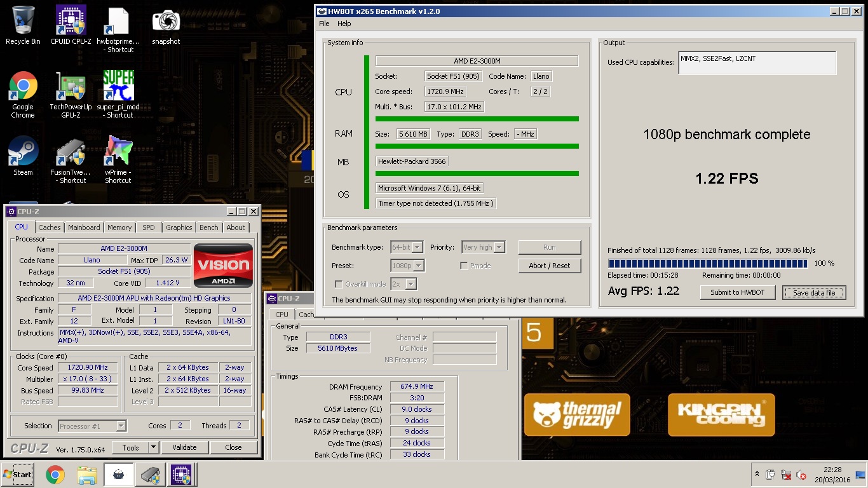Open the Start menu
The width and height of the screenshot is (868, 488).
[x=18, y=475]
